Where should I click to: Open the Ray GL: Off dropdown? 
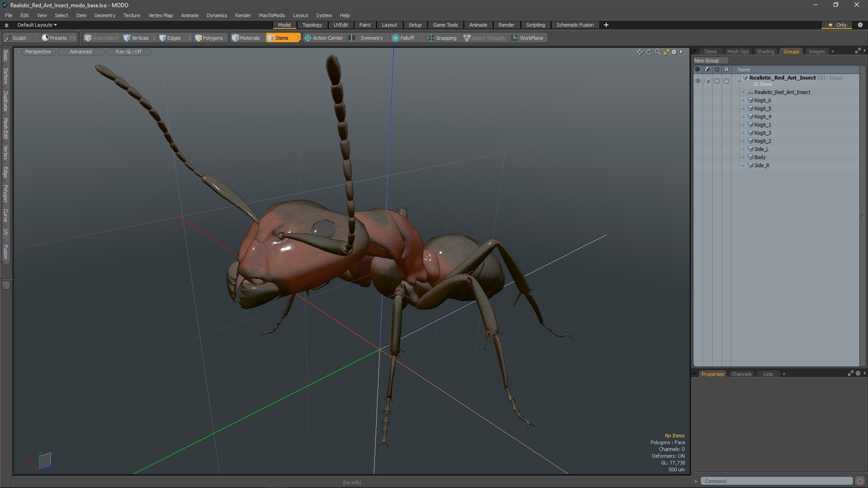coord(128,52)
